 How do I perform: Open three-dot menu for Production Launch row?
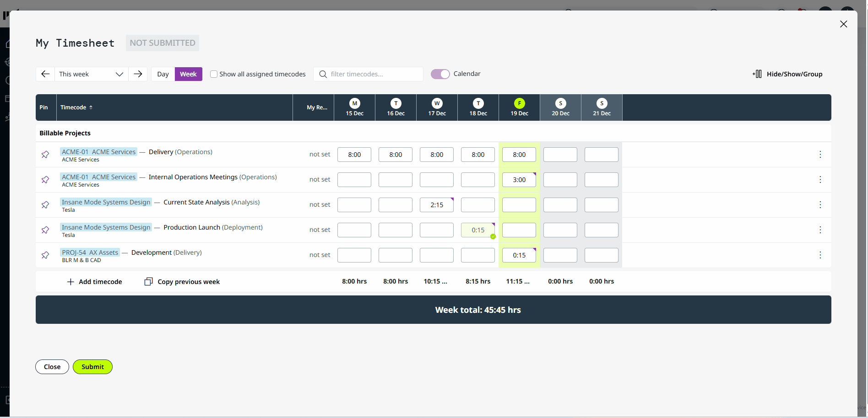[x=820, y=230]
